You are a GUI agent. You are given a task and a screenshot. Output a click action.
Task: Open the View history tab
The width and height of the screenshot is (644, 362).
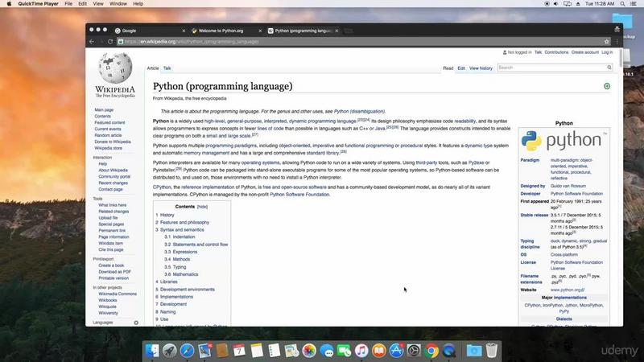481,68
